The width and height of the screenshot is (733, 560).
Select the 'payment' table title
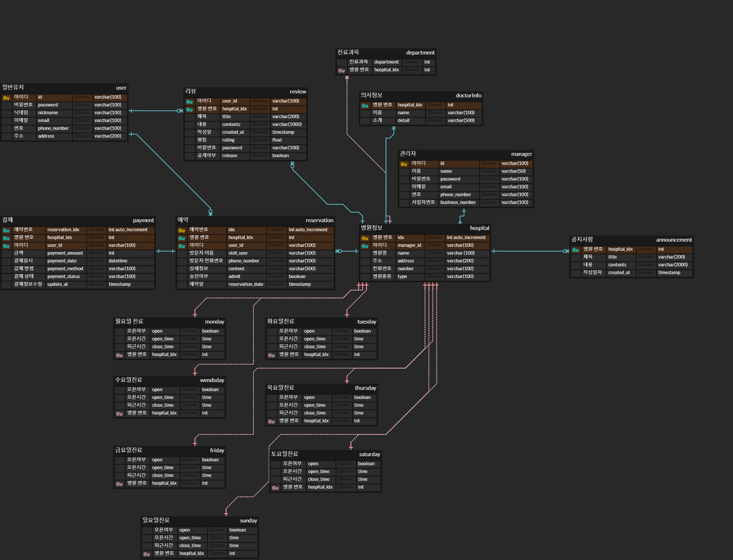(x=143, y=220)
